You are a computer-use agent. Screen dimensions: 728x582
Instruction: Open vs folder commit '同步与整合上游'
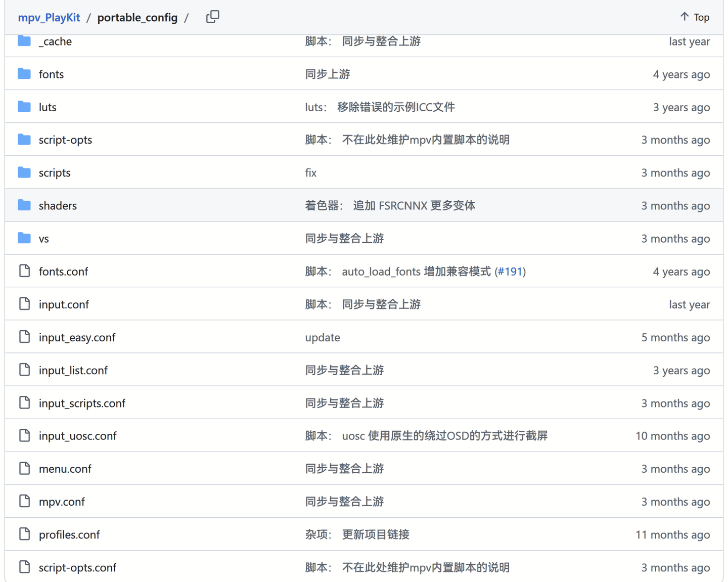coord(344,239)
